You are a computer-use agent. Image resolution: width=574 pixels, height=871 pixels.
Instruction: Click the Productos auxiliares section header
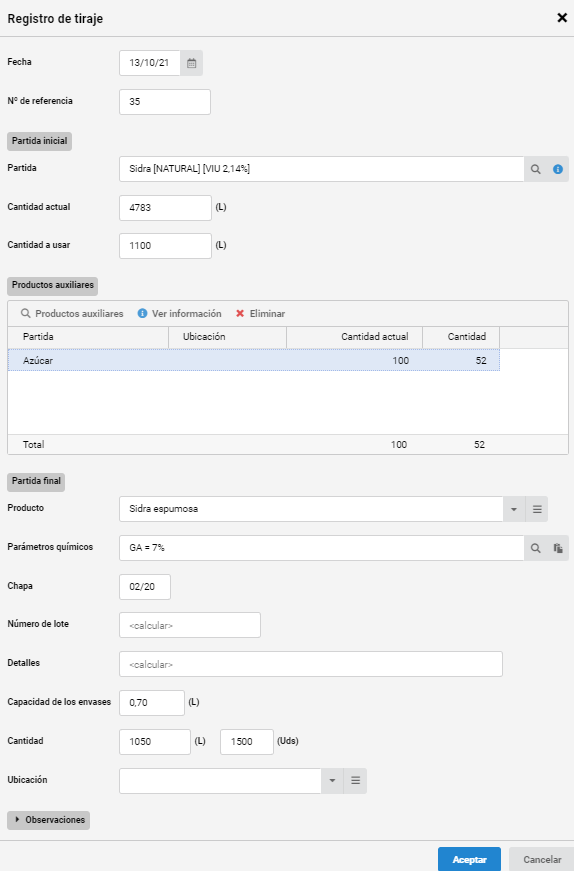tap(53, 286)
